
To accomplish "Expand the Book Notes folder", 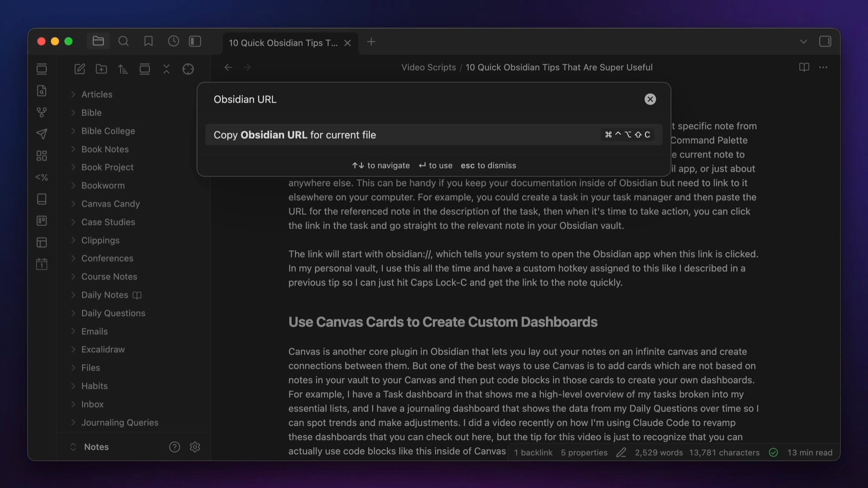I will [x=105, y=149].
